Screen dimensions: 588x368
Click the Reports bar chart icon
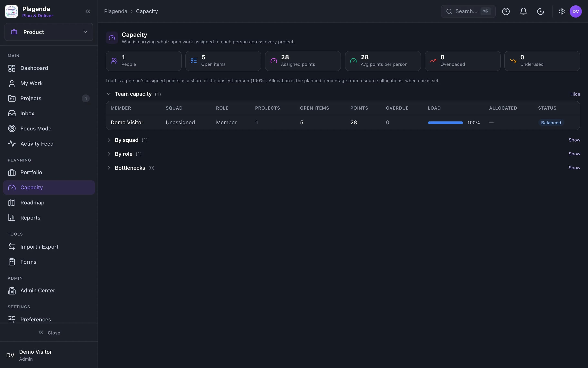point(12,218)
